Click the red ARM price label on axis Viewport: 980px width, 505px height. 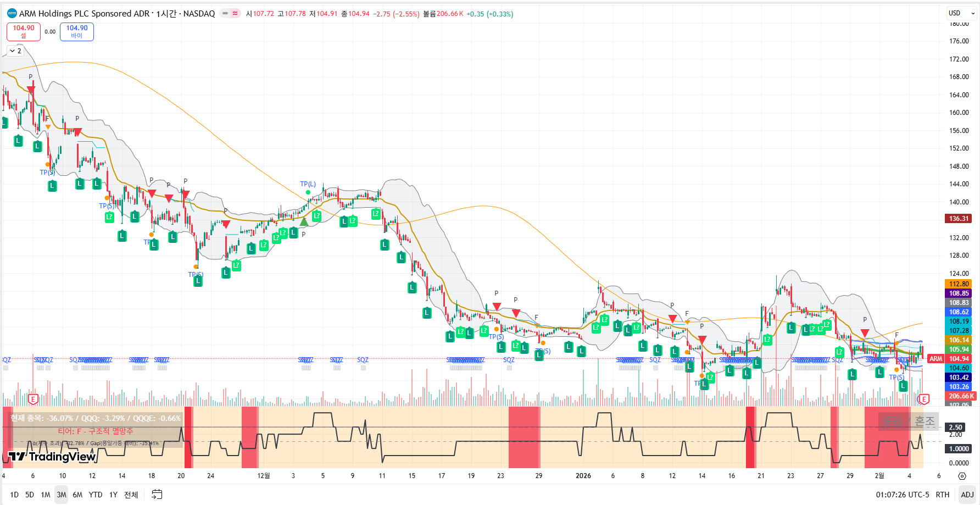[936, 359]
